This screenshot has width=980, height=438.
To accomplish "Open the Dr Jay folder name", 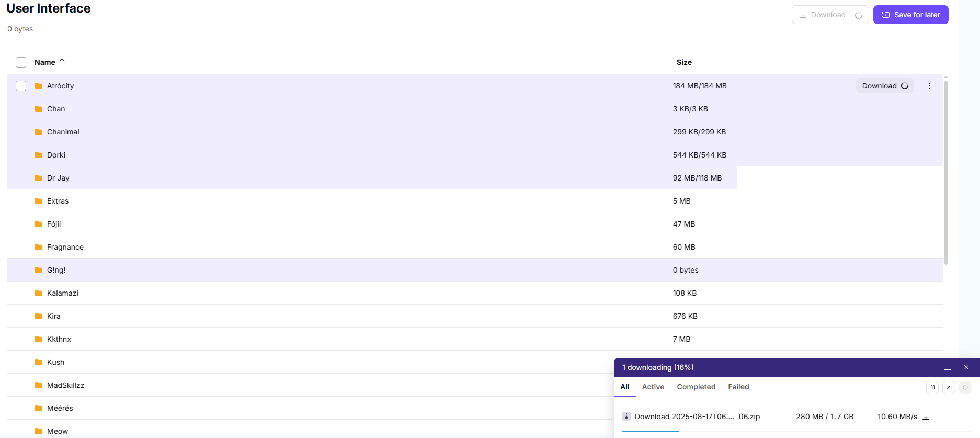I will coord(58,178).
